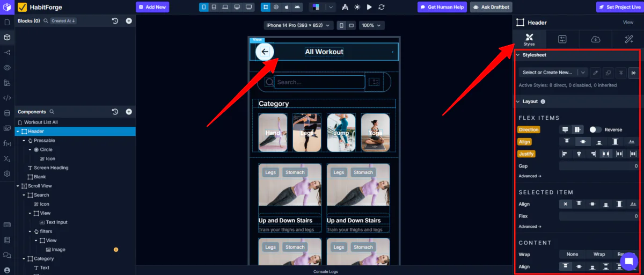Click the refresh icon in top toolbar
The width and height of the screenshot is (644, 275).
point(382,7)
